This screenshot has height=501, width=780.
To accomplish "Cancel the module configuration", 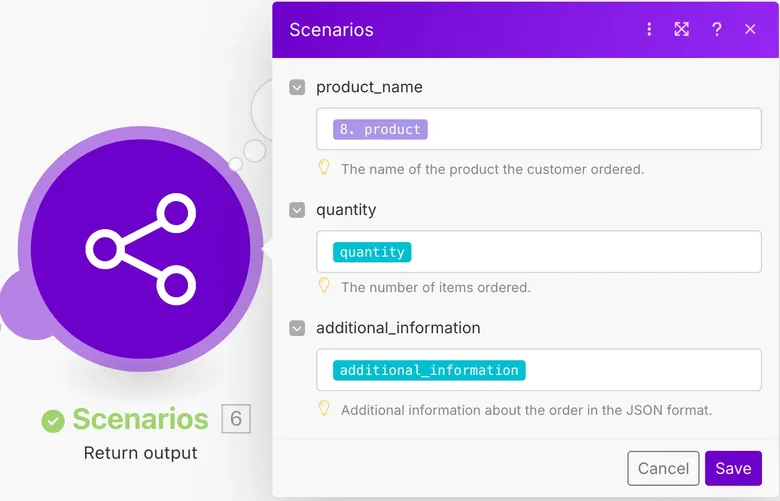I will (663, 468).
